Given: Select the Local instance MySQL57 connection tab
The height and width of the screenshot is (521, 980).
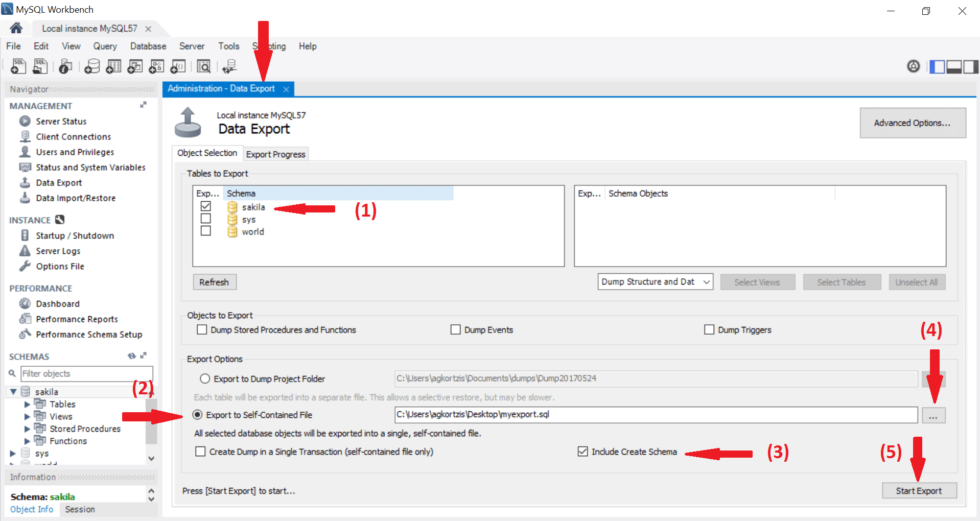Looking at the screenshot, I should (89, 29).
